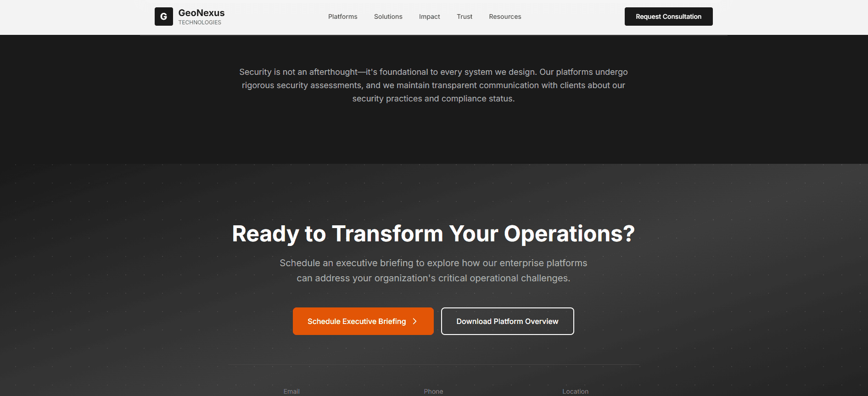Click the executive briefing description paragraph

pos(433,270)
